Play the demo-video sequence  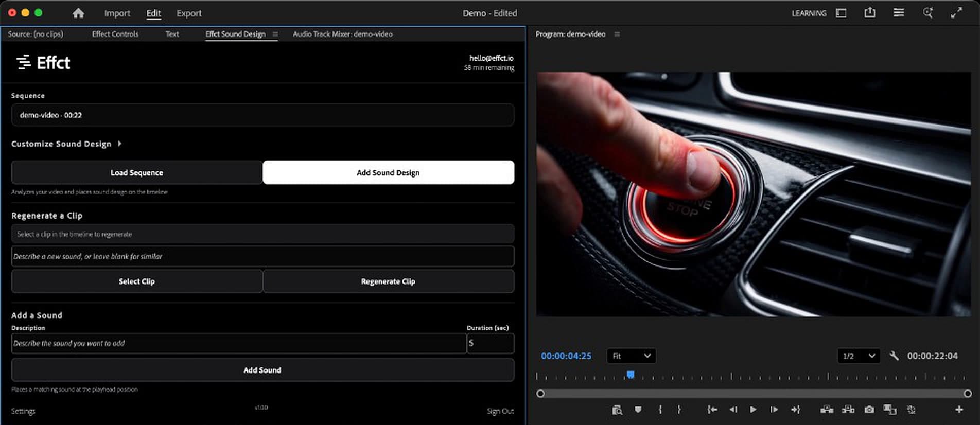[x=753, y=410]
